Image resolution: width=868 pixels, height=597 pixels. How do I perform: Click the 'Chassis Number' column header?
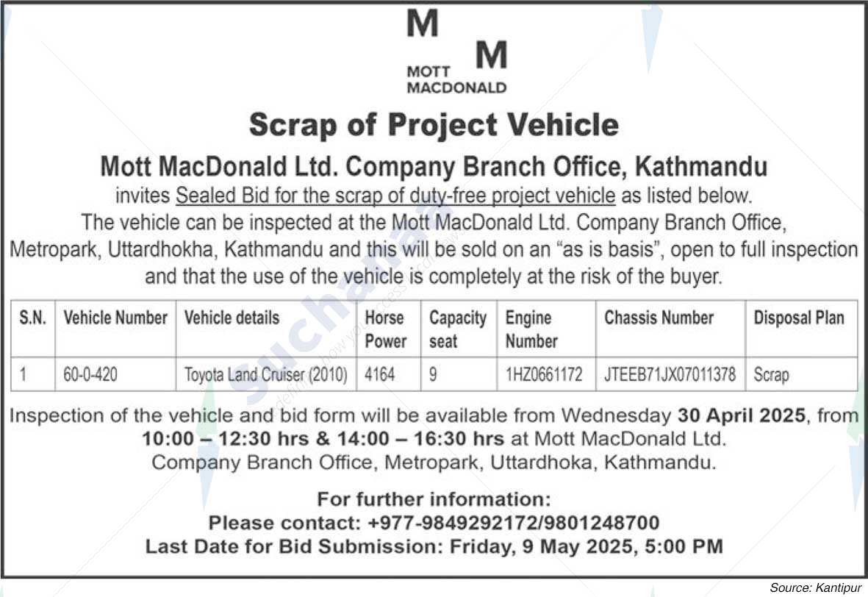point(659,318)
